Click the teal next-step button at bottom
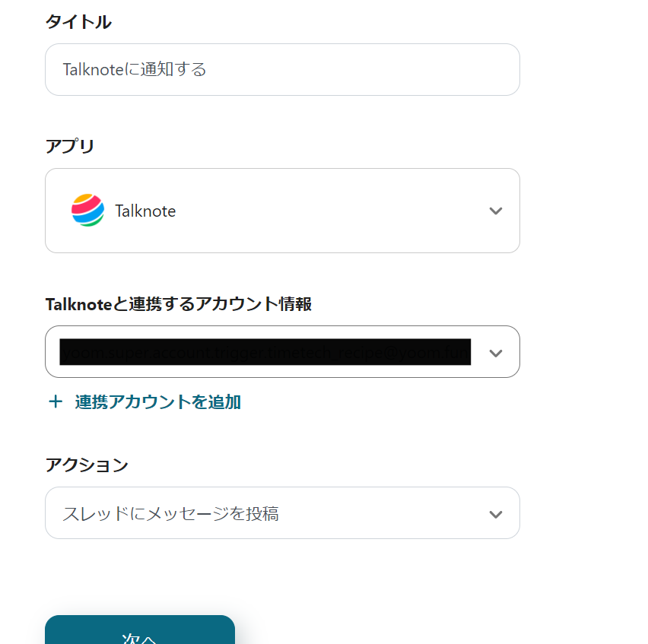Screen dimensions: 648x644 coord(140,630)
